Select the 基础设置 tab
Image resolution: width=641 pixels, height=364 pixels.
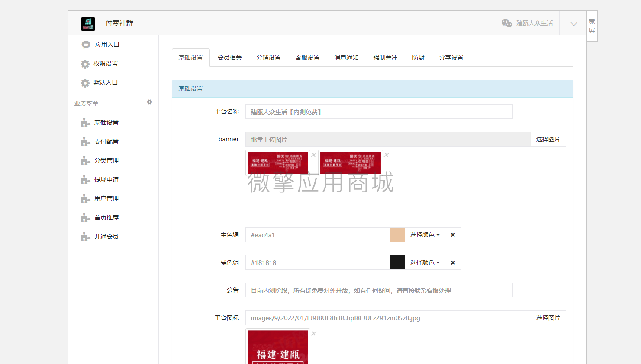click(x=191, y=57)
